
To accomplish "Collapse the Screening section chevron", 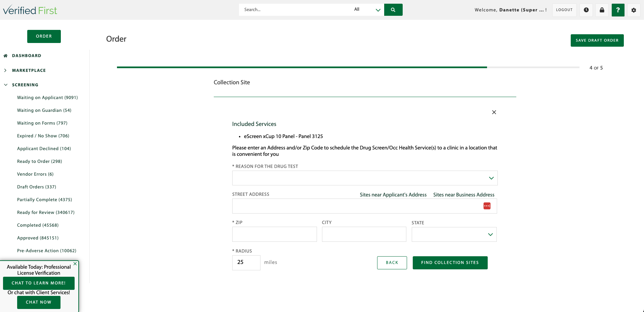I will [5, 85].
